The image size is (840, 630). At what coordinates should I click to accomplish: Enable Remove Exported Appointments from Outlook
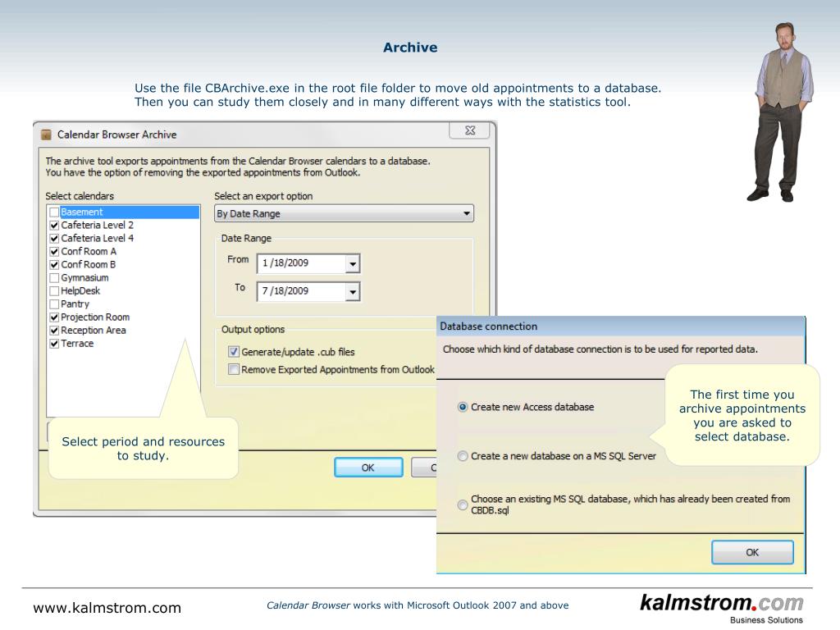[234, 370]
